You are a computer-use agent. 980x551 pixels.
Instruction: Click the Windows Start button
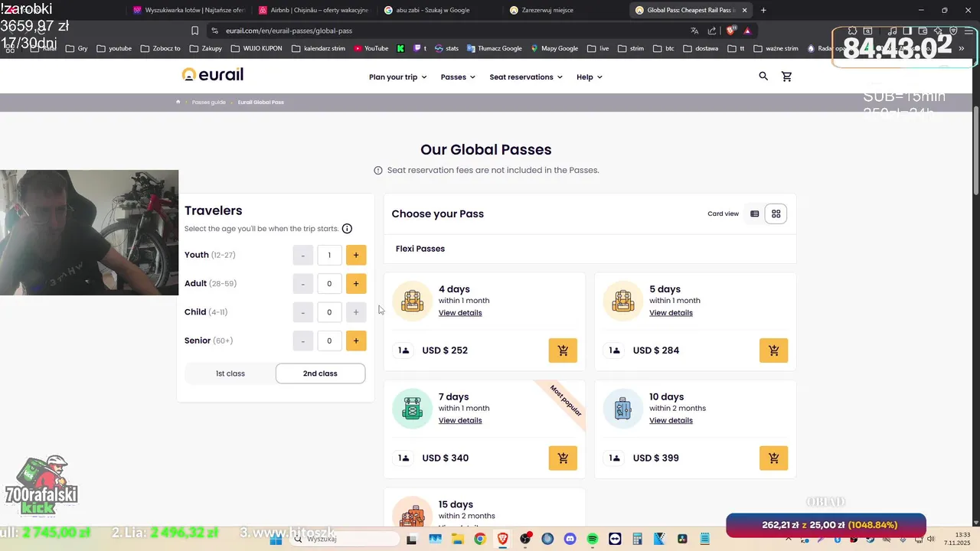276,539
